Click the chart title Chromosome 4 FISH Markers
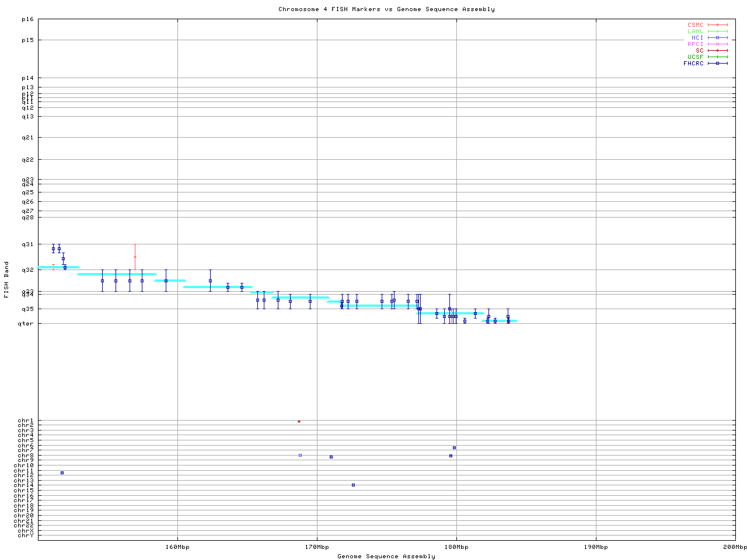The height and width of the screenshot is (560, 747). point(386,9)
